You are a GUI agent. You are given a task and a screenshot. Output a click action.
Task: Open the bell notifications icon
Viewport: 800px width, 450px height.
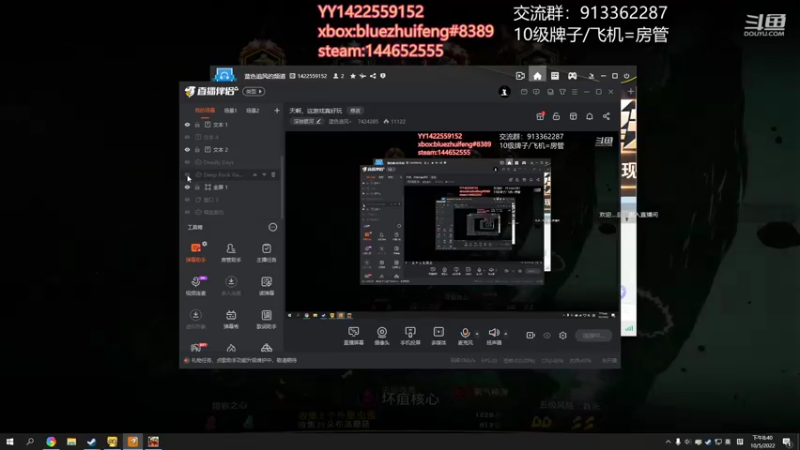point(589,116)
